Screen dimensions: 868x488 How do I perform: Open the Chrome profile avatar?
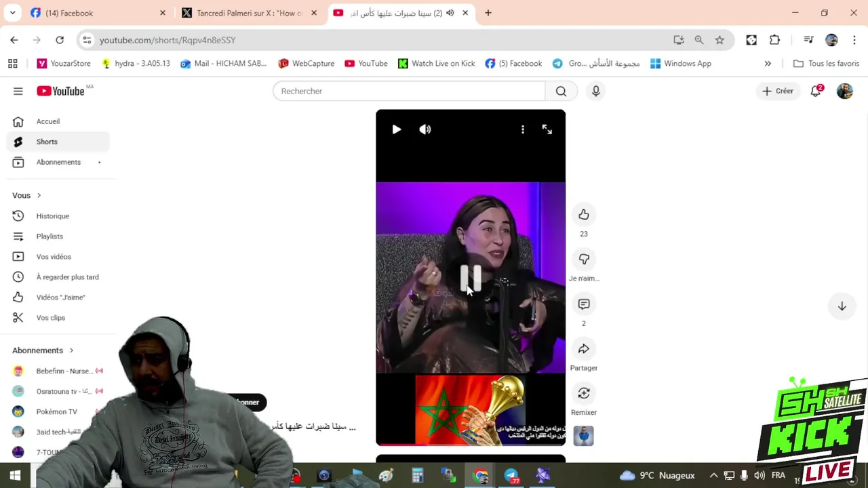831,40
